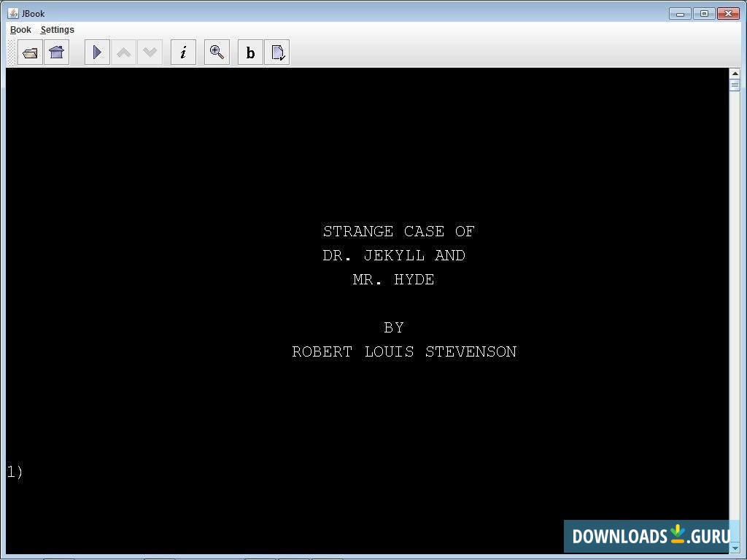Open the Book menu
This screenshot has width=747, height=560.
tap(20, 29)
